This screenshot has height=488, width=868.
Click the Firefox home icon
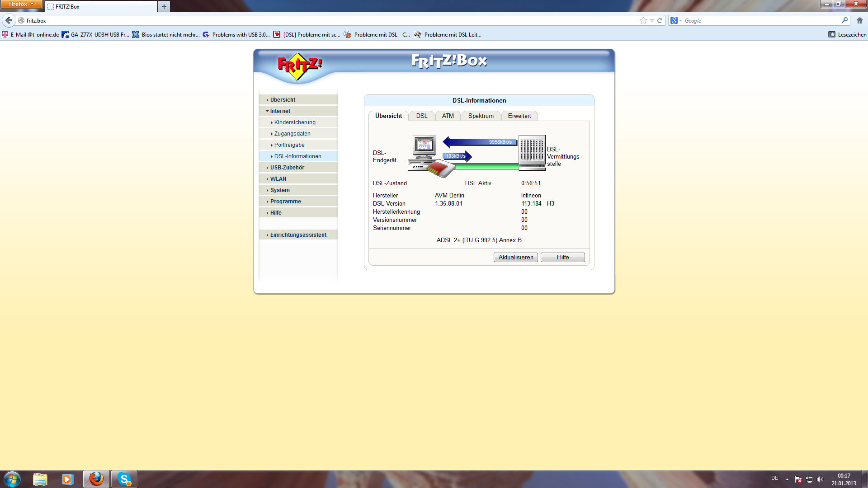[x=859, y=20]
